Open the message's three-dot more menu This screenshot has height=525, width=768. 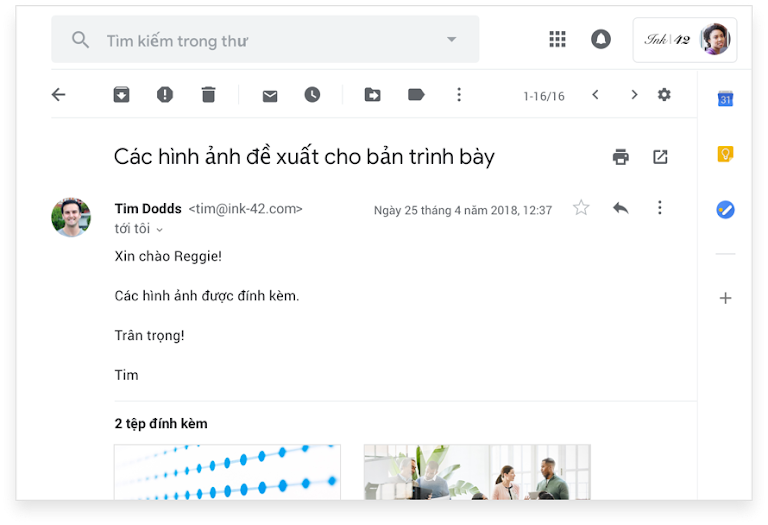coord(659,208)
